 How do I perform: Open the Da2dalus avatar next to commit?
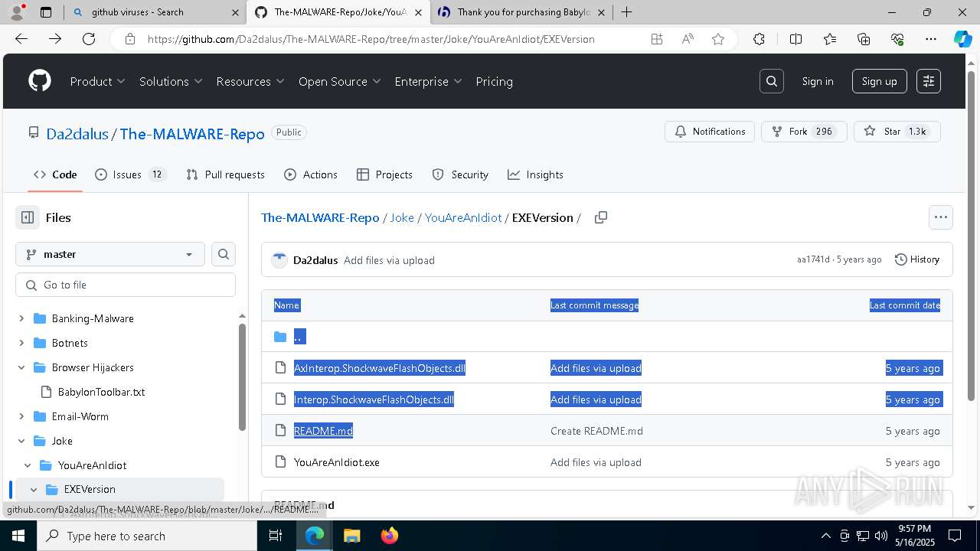[279, 260]
